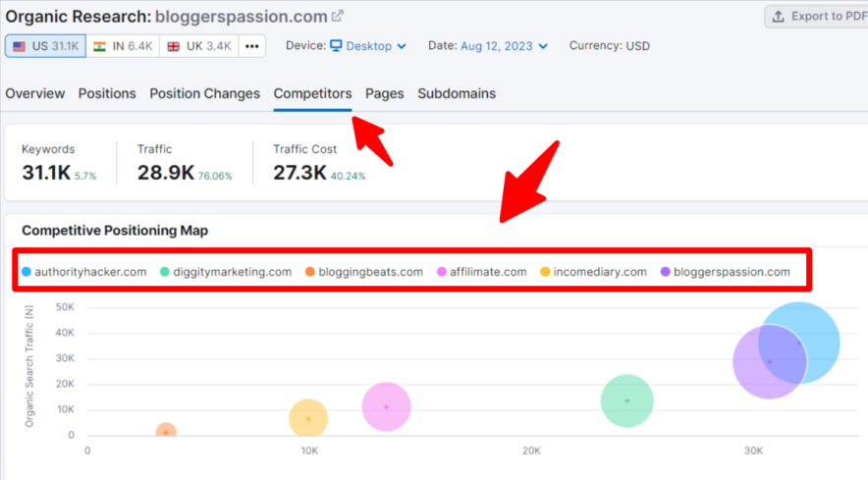Toggle bloggingbeats.com legend item
Screen dimensions: 868x480
364,272
